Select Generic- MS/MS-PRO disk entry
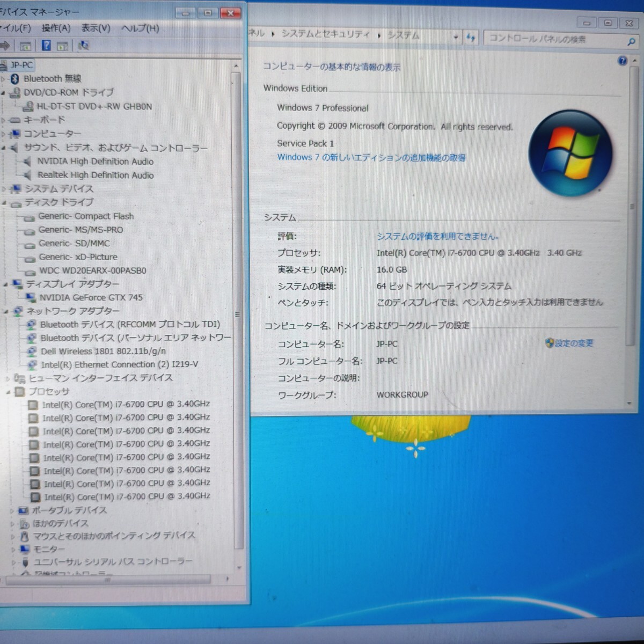This screenshot has height=644, width=644. [80, 230]
